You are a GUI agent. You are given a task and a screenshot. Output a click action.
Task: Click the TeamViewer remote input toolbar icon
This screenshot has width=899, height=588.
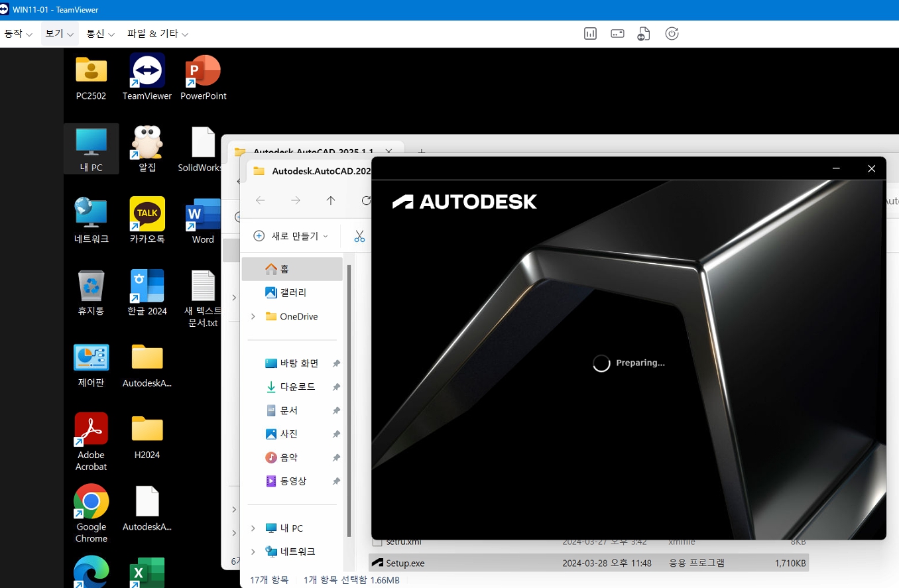coord(617,34)
